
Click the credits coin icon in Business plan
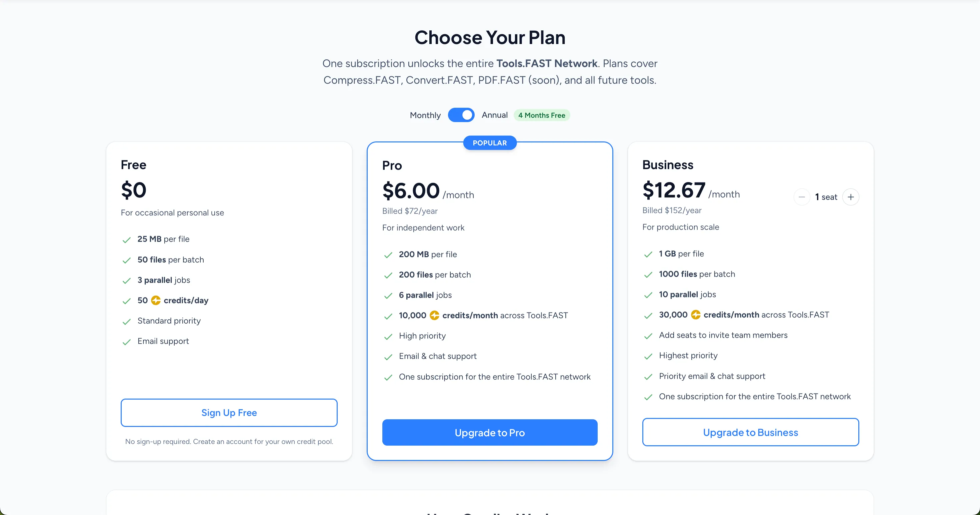click(695, 315)
